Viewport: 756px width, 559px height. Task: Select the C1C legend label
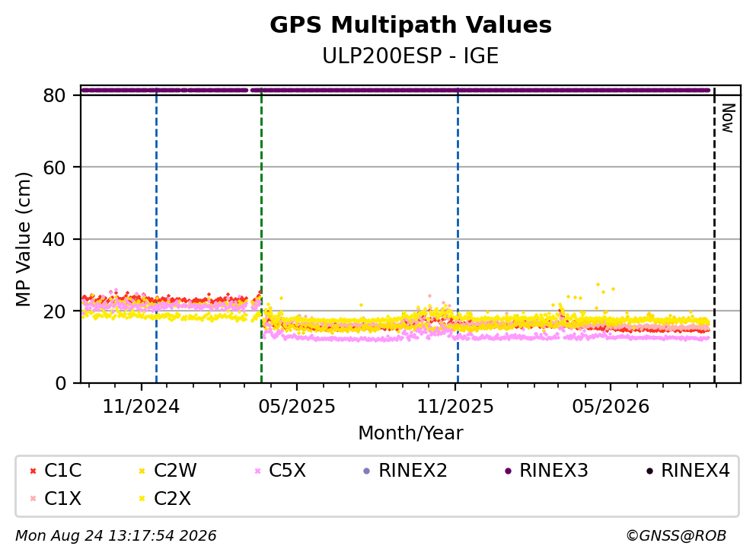click(62, 470)
